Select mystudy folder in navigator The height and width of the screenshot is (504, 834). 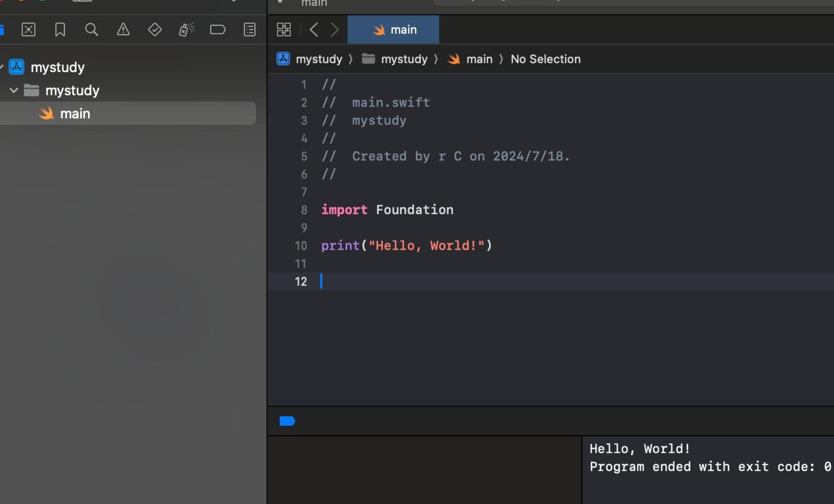[x=72, y=90]
